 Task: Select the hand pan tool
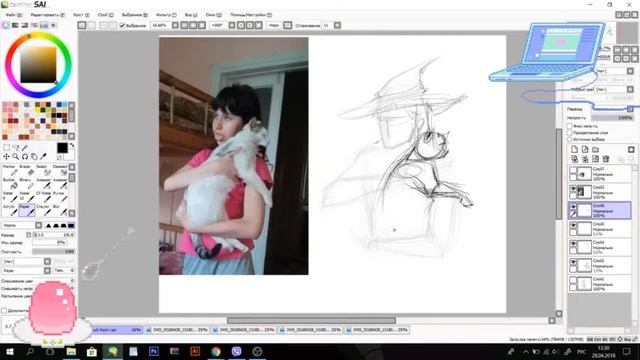[34, 156]
